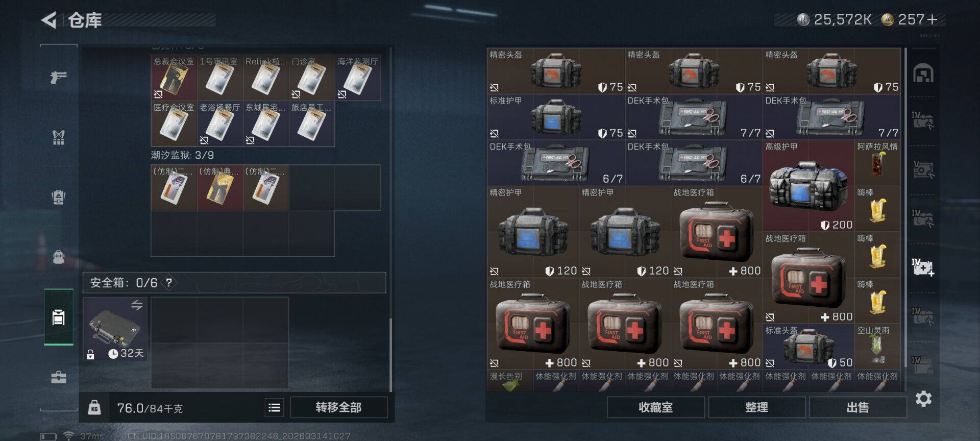980x441 pixels.
Task: Click the safe box swap arrows icon
Action: (137, 305)
